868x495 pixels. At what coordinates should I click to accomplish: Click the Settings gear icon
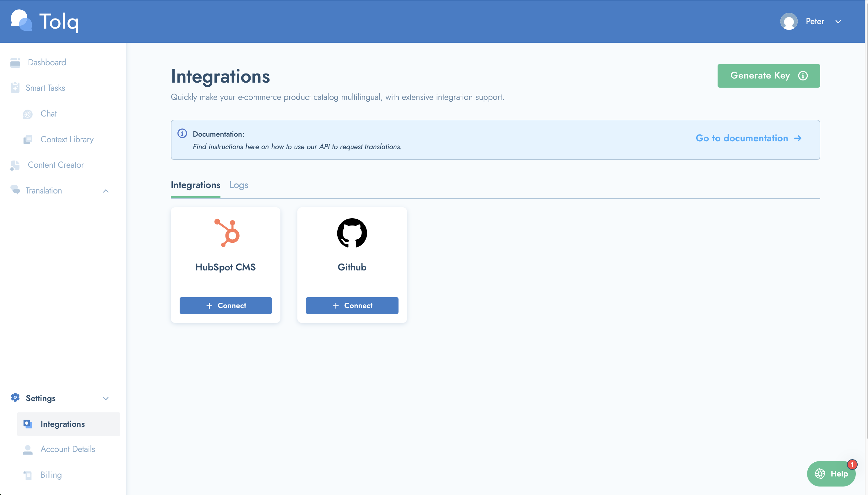click(15, 397)
